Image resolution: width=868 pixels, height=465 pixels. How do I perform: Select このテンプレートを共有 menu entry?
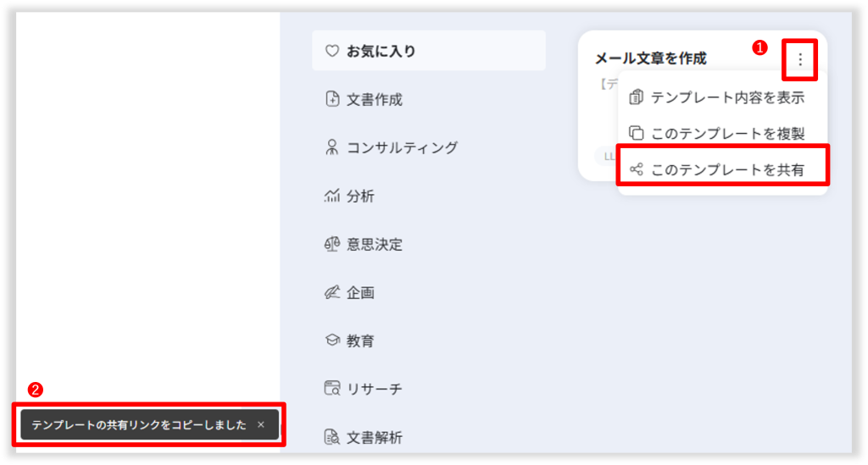pos(726,169)
